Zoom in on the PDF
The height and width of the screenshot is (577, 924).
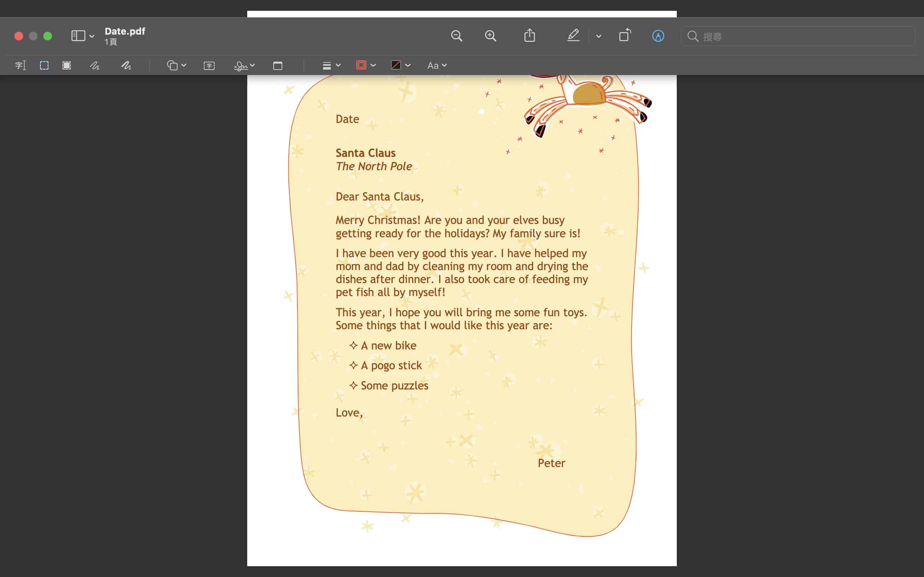tap(490, 36)
